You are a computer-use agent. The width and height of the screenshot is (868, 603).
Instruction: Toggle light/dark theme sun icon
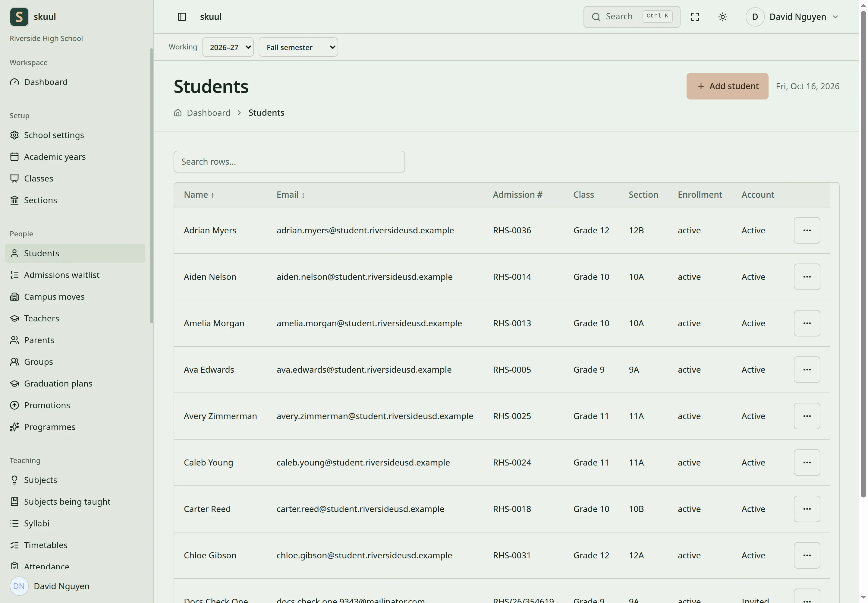click(722, 17)
